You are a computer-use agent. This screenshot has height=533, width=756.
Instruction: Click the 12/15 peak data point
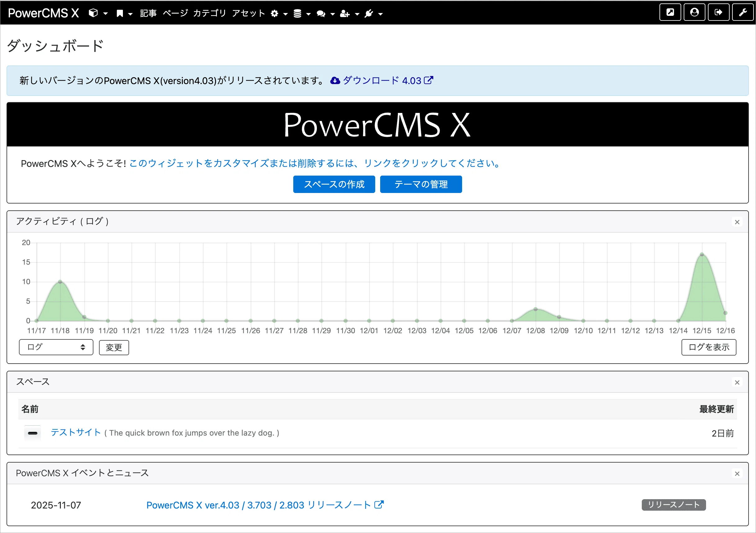point(702,254)
